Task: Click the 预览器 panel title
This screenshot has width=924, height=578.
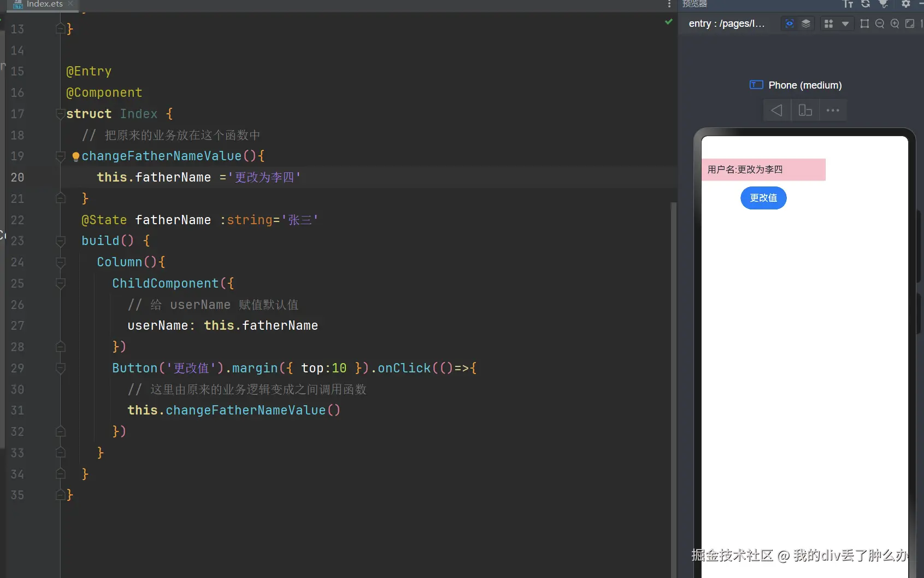Action: [x=695, y=4]
